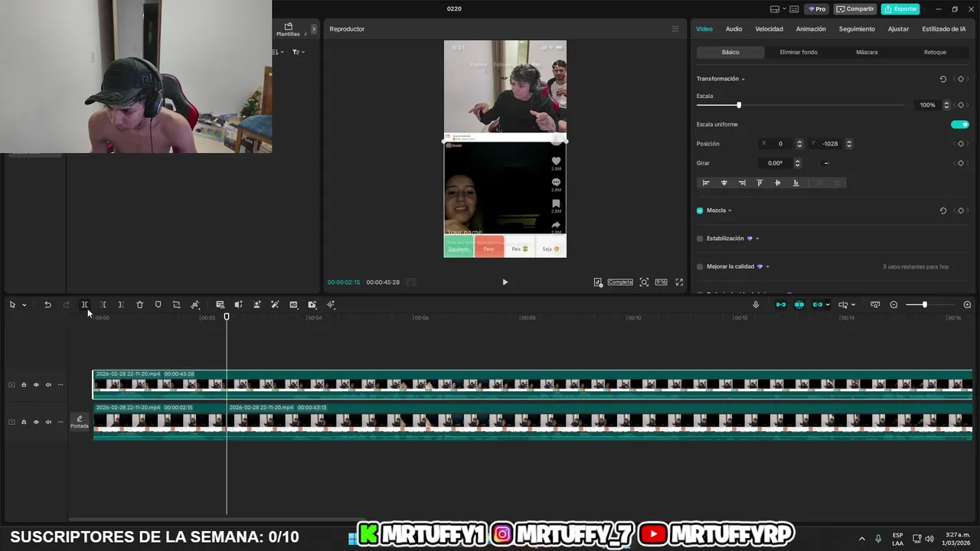Viewport: 980px width, 551px height.
Task: Reset the Transformación settings
Action: pos(942,79)
